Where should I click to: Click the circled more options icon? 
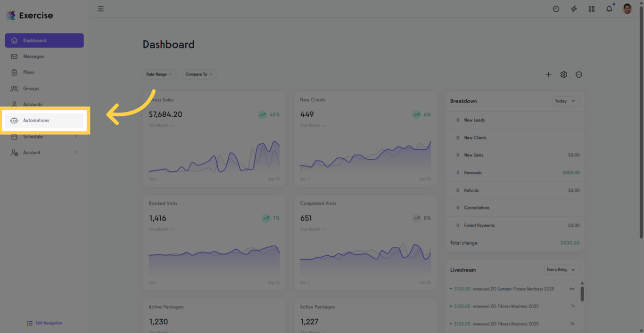pyautogui.click(x=579, y=74)
